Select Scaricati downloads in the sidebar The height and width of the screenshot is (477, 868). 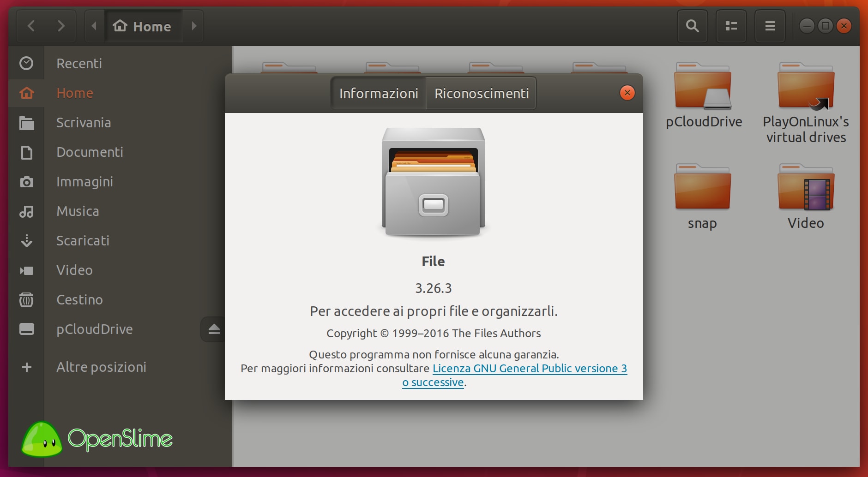(x=83, y=240)
